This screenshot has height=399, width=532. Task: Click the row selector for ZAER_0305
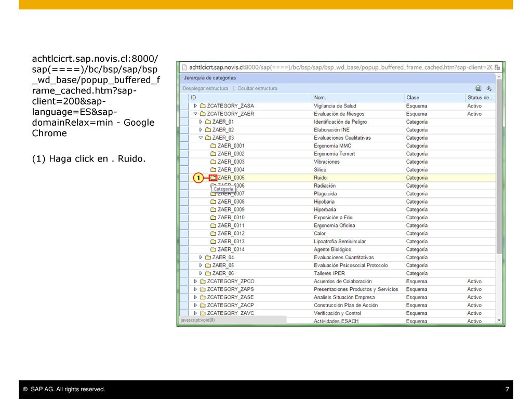(x=184, y=178)
